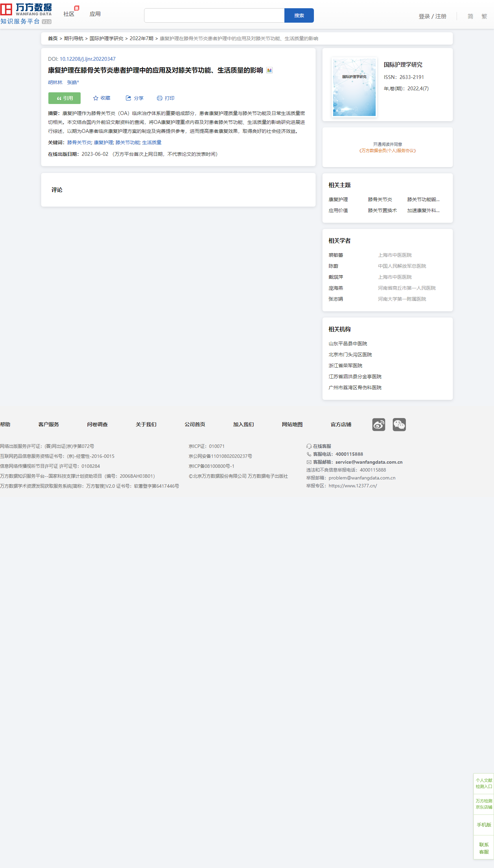Open scholar 庞海燕
The width and height of the screenshot is (494, 868).
(x=336, y=288)
